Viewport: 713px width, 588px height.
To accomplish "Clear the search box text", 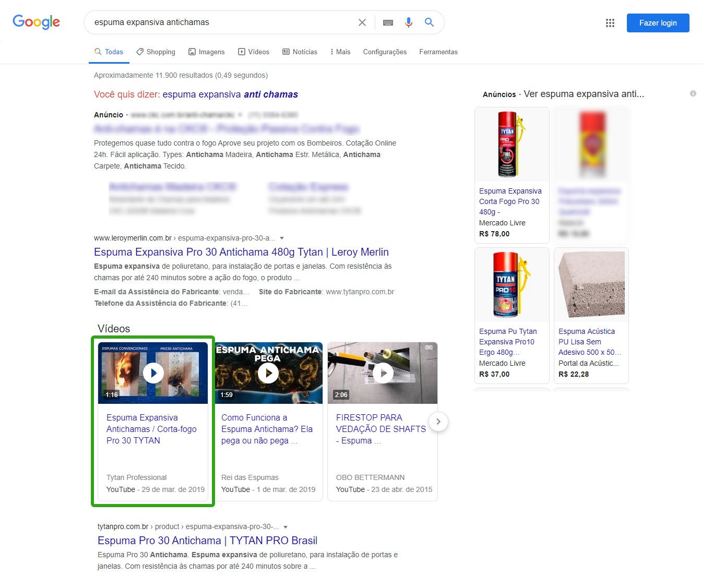I will pyautogui.click(x=362, y=22).
